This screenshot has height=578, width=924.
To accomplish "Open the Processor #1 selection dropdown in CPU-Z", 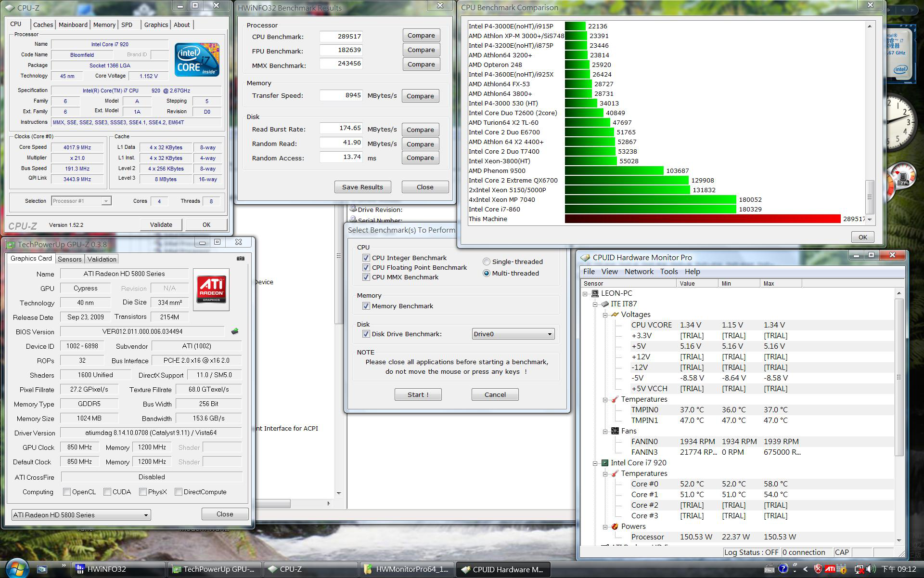I will (x=81, y=201).
